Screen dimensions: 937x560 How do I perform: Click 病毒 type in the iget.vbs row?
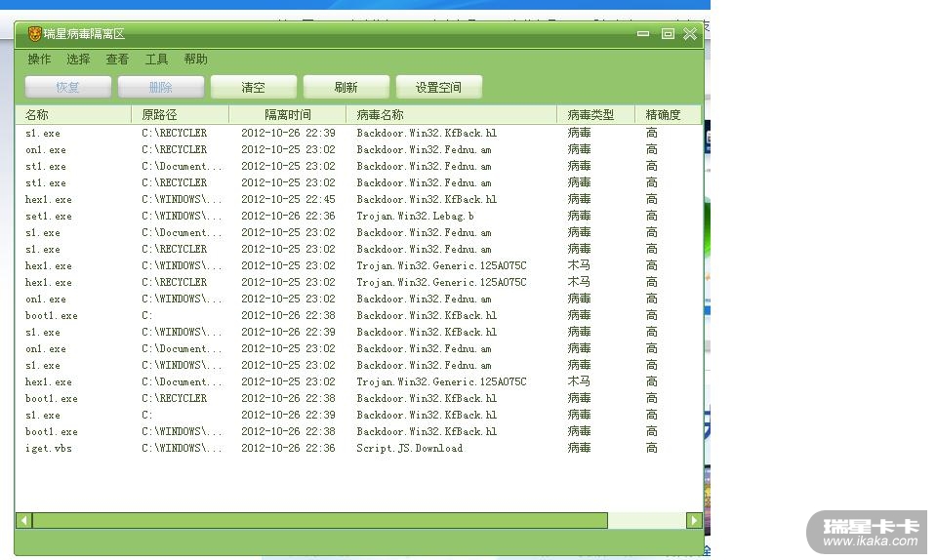click(579, 449)
